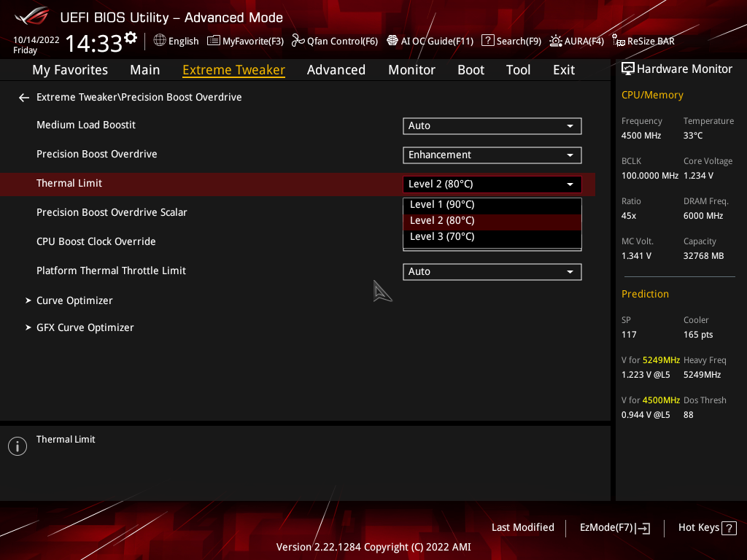This screenshot has height=560, width=747.
Task: Click CPU/Memory heading in Hardware Monitor
Action: pos(652,95)
